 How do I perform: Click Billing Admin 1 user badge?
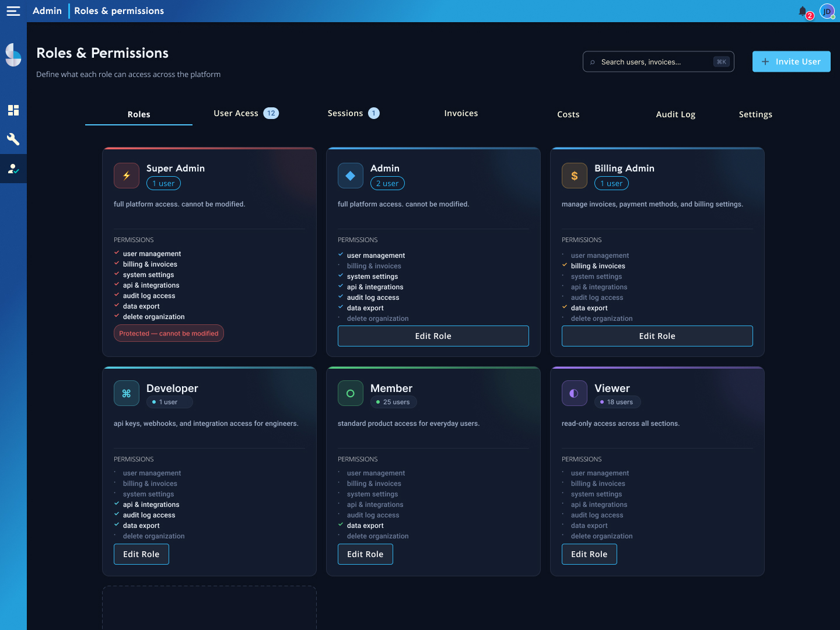[611, 183]
